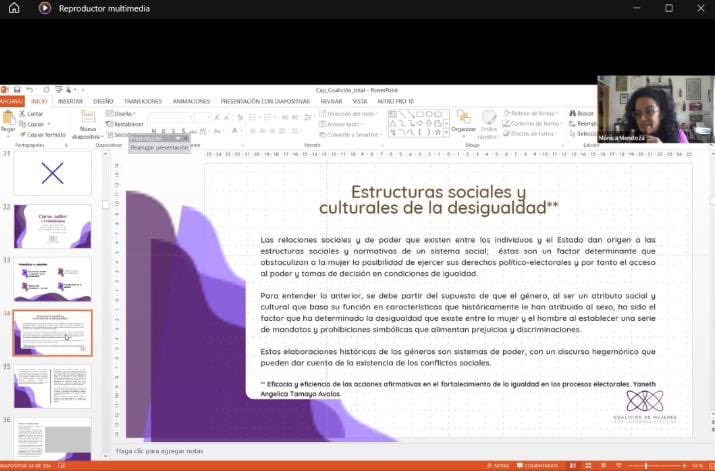Screen dimensions: 715x471
Task: Switch to the ANIMACIONES ribbon tab
Action: 191,101
